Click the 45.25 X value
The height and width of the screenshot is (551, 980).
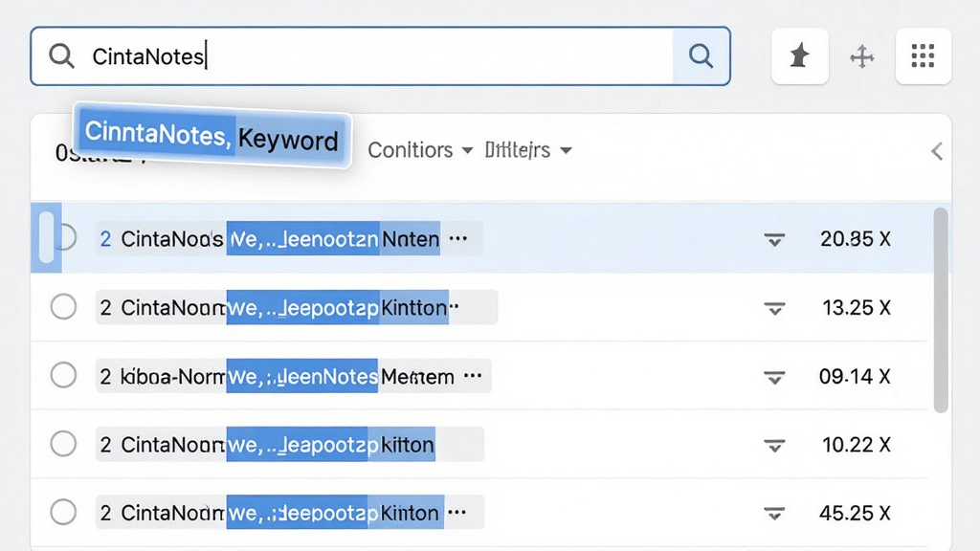tap(855, 513)
